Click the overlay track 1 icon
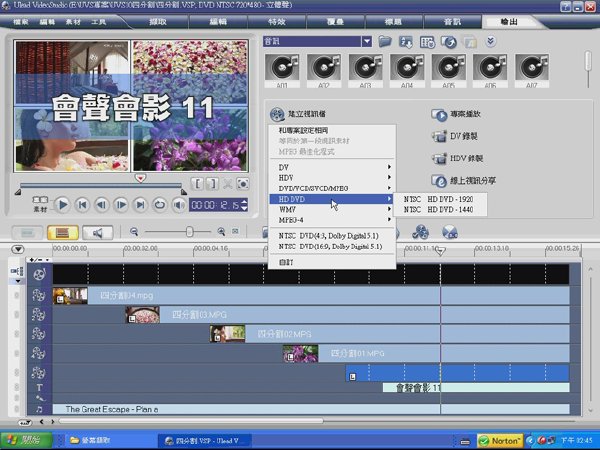Image resolution: width=600 pixels, height=450 pixels. click(39, 295)
